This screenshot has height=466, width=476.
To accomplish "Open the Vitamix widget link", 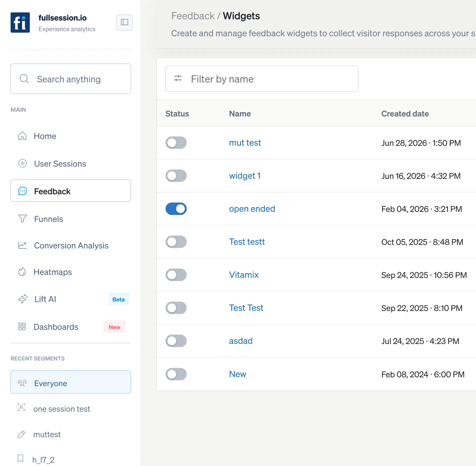I will click(x=244, y=275).
